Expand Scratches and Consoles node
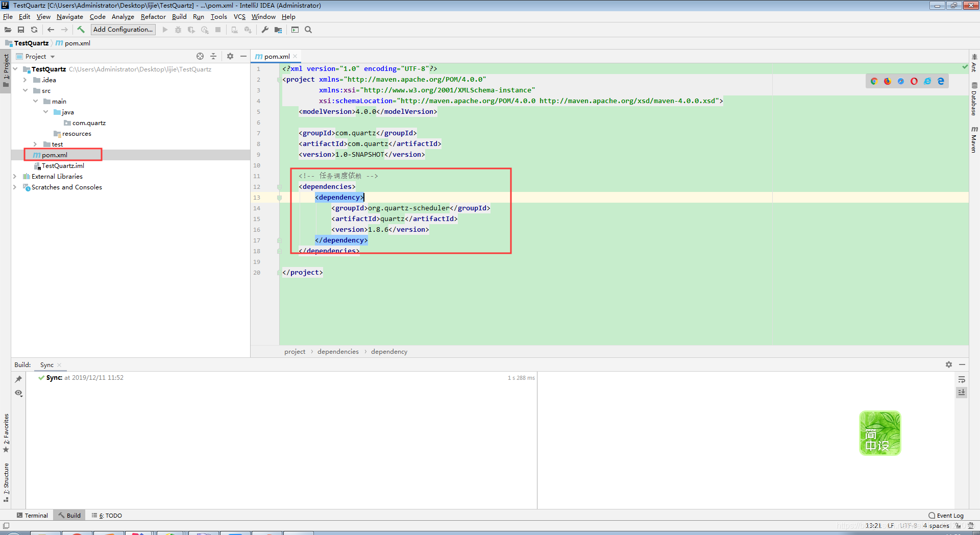Viewport: 980px width, 535px height. click(x=15, y=187)
